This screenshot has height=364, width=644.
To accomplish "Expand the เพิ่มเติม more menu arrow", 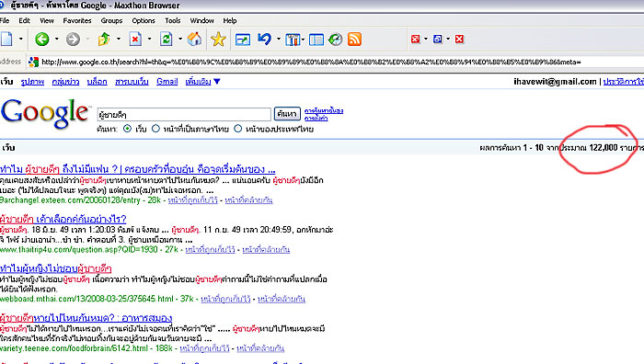I will (x=217, y=81).
